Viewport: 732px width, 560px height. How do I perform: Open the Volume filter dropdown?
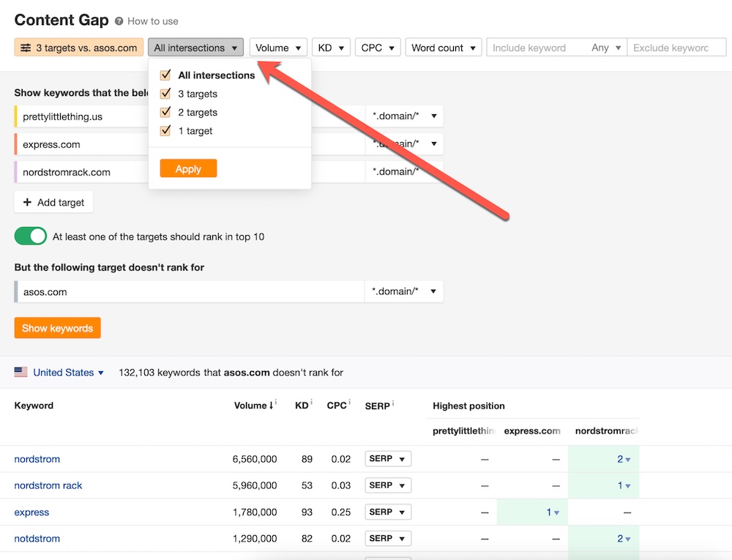[278, 48]
